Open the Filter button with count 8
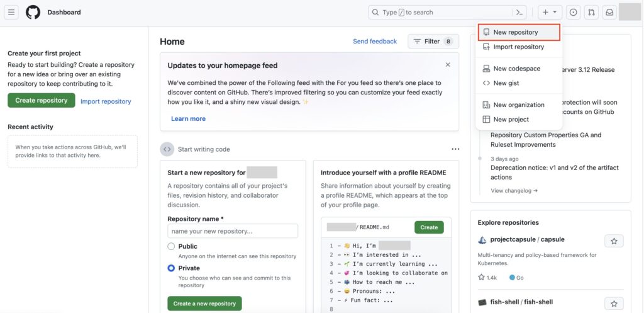The width and height of the screenshot is (644, 313). pos(433,41)
